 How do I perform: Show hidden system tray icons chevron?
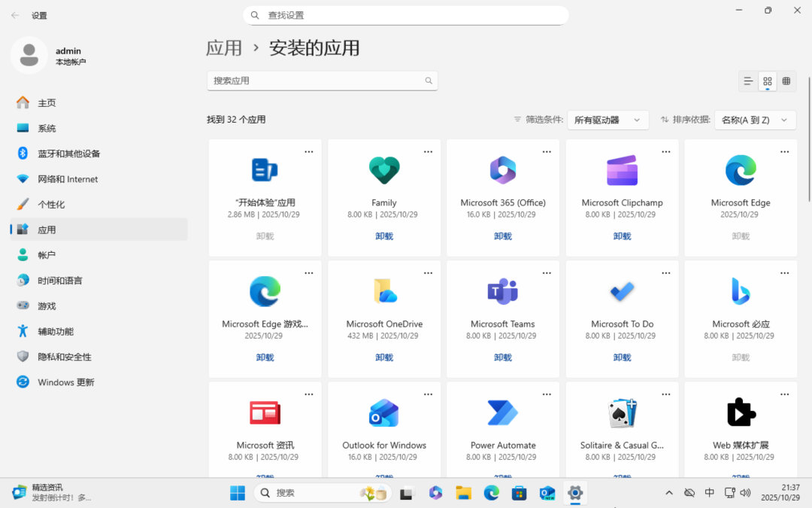(x=669, y=493)
